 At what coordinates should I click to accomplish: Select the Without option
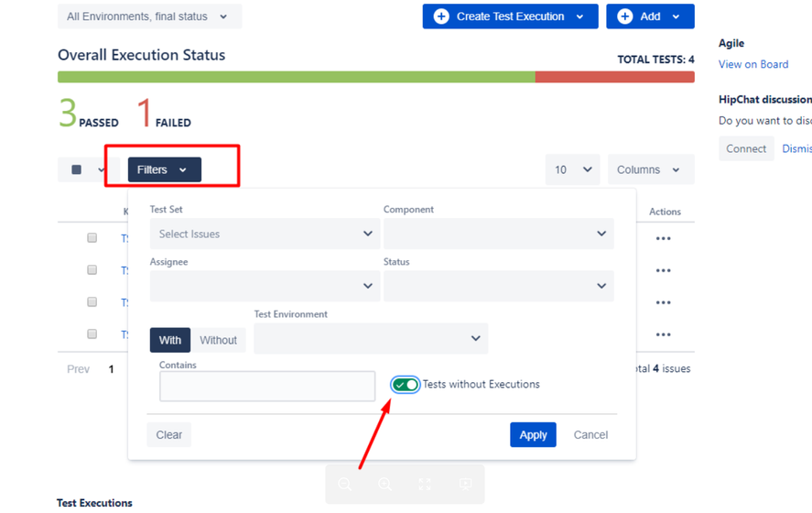click(218, 340)
